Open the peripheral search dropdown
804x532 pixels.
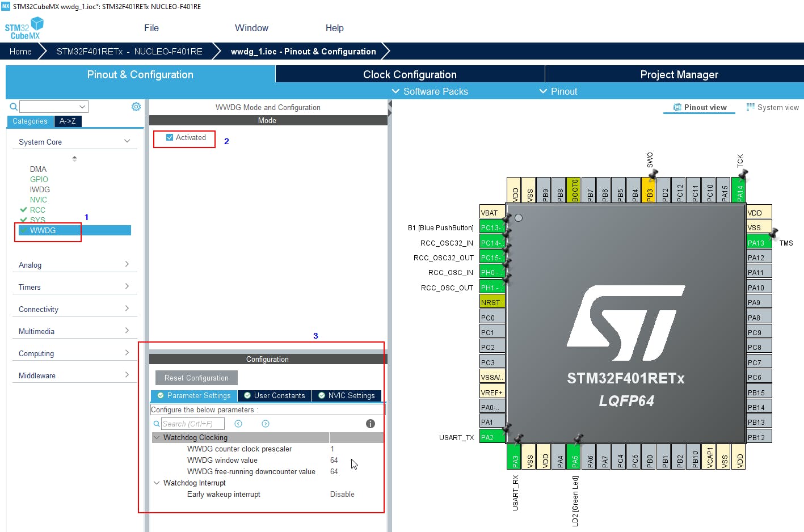(83, 107)
